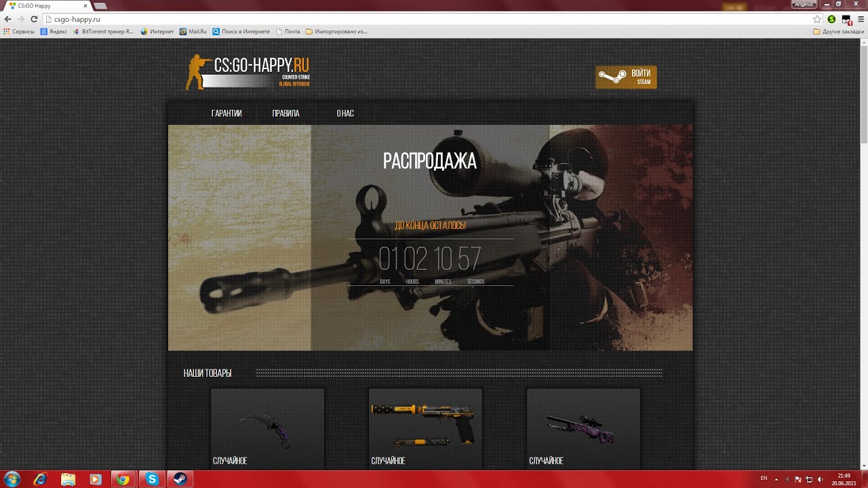Click the countdown timer digits

click(x=430, y=259)
